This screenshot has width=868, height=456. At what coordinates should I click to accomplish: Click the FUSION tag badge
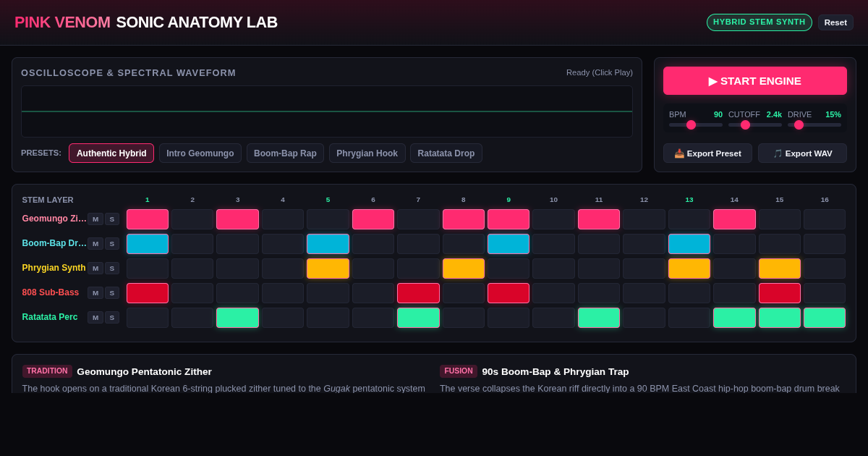[459, 371]
